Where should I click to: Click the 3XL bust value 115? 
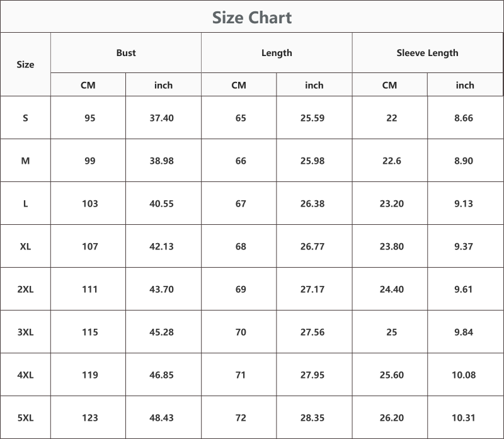pos(90,333)
